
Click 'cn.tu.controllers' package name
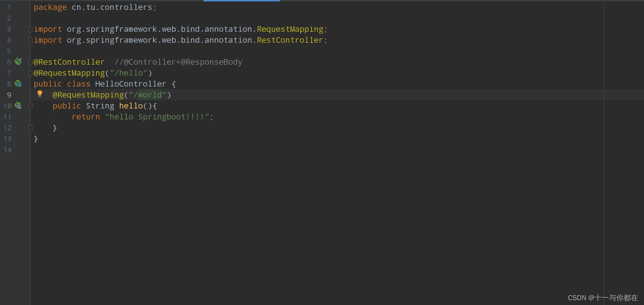[x=112, y=7]
